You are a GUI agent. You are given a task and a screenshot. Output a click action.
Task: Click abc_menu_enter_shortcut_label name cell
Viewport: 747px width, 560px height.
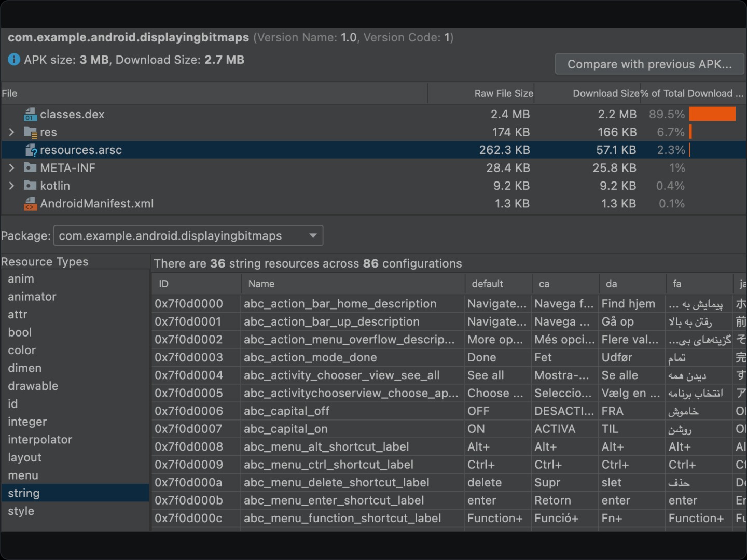pyautogui.click(x=353, y=500)
